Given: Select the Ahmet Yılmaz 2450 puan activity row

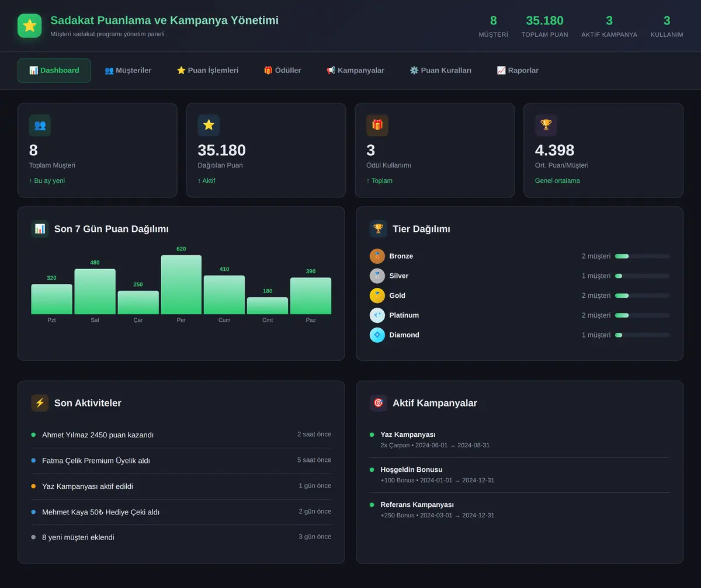Looking at the screenshot, I should pos(181,435).
